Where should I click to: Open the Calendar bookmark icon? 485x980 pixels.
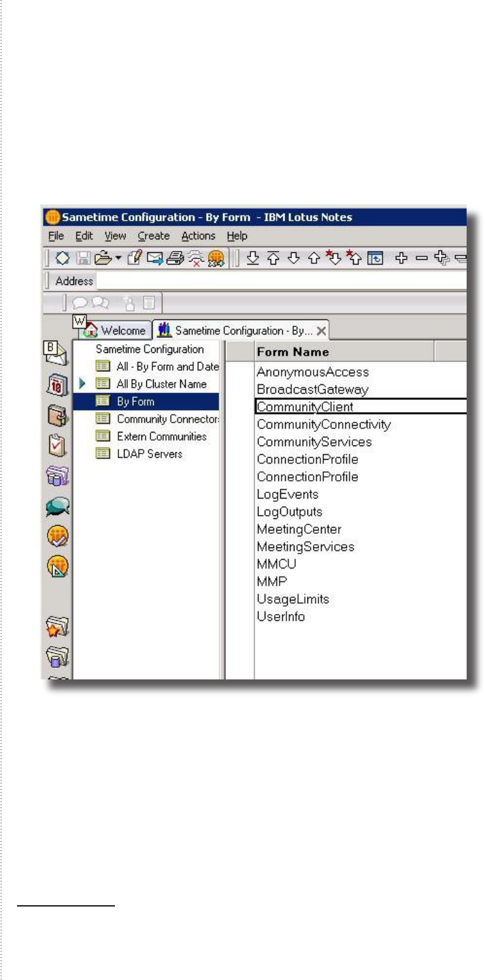tap(56, 386)
